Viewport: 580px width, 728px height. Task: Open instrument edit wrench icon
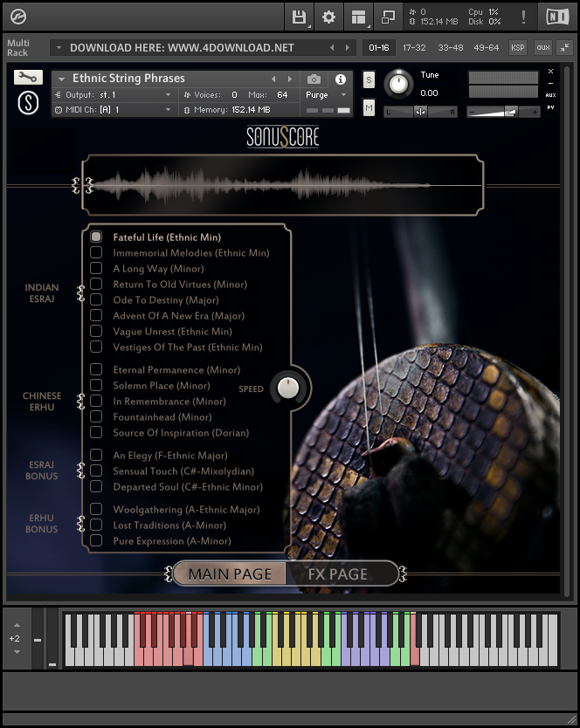point(28,78)
